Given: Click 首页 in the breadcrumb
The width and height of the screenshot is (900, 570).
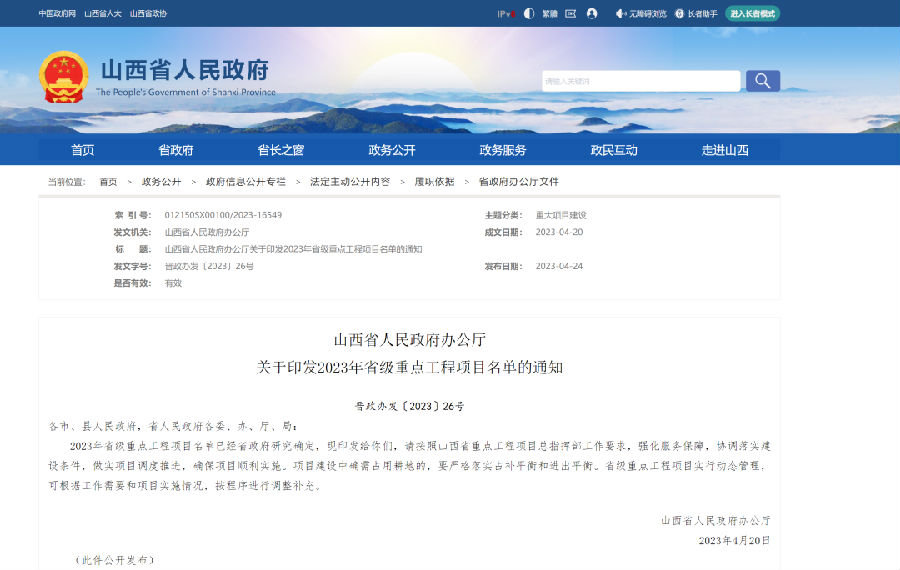Looking at the screenshot, I should [108, 182].
